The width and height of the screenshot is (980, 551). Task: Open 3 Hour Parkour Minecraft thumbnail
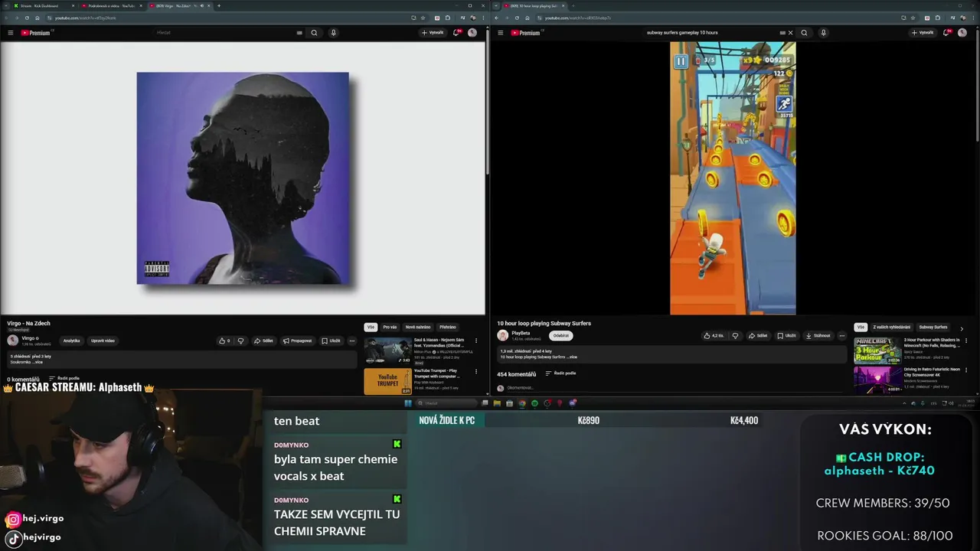877,350
